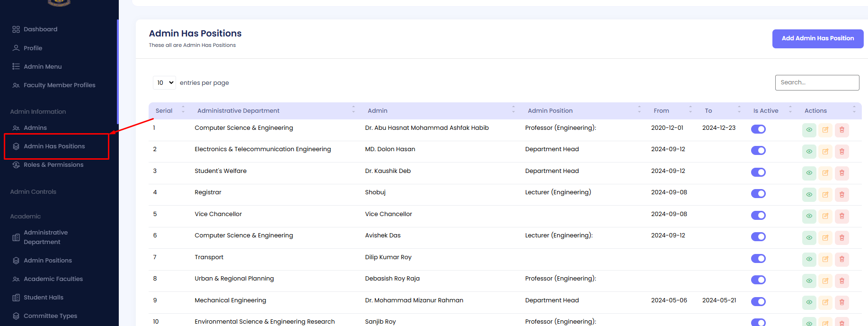Click the Add Admin Has Position button
868x326 pixels.
click(817, 39)
